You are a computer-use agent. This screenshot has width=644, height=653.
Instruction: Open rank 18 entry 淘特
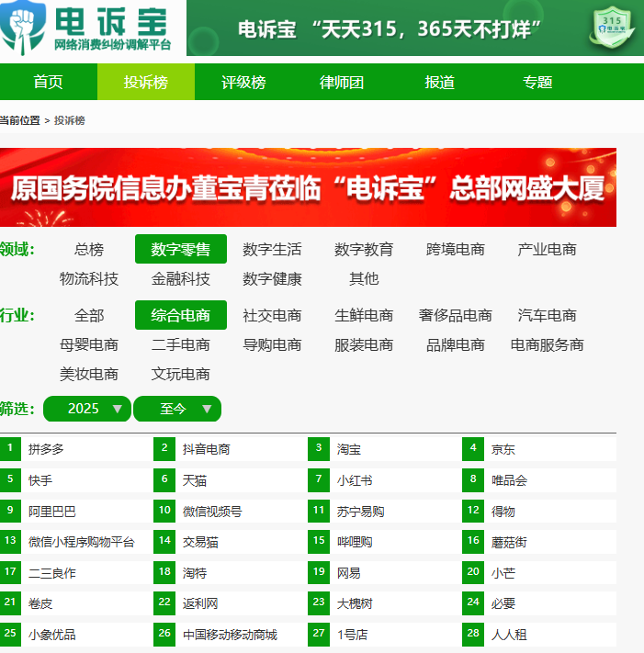(195, 573)
